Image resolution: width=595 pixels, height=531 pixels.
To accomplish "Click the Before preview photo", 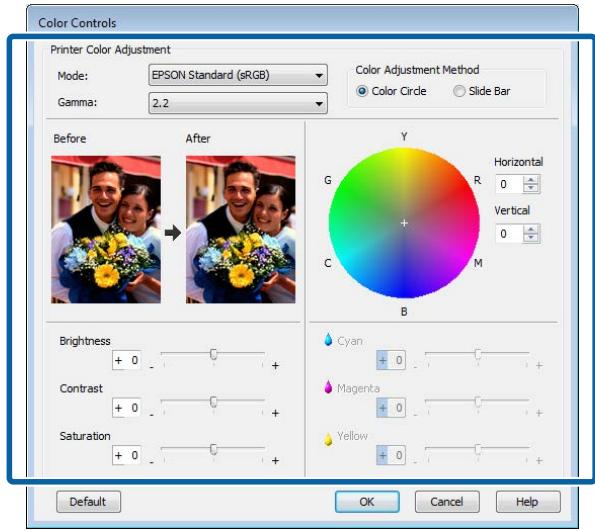I will [106, 229].
